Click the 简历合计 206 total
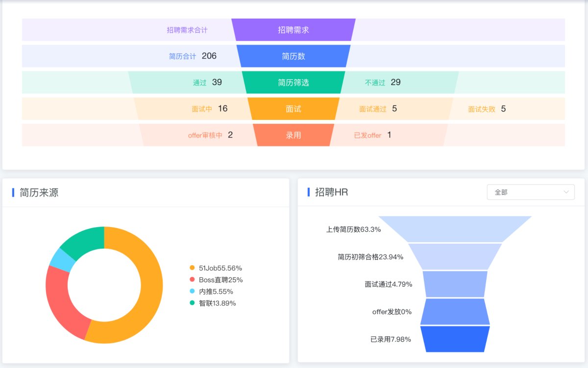 tap(193, 56)
